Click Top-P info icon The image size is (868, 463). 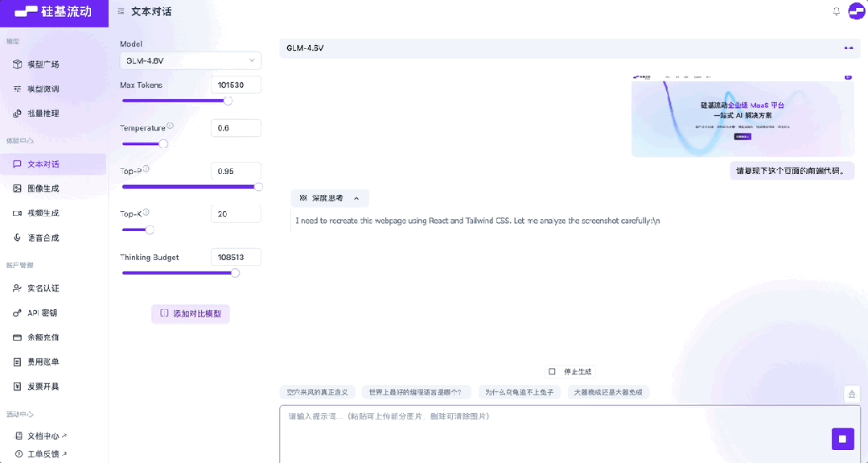(146, 169)
